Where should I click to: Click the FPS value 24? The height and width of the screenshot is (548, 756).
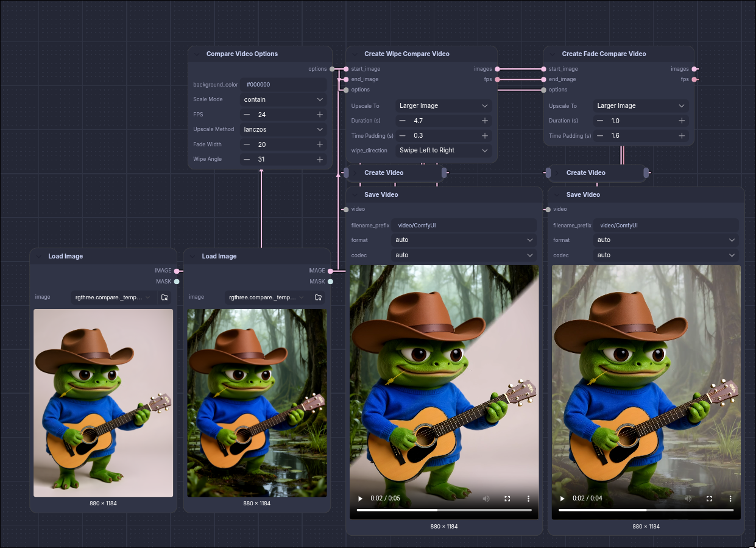(x=262, y=115)
